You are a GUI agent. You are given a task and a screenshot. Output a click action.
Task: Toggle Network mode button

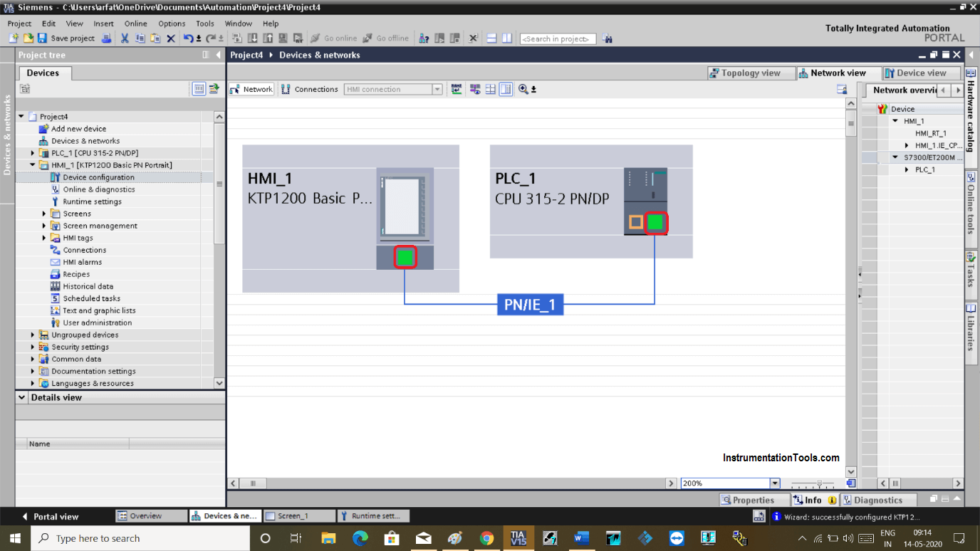[252, 89]
